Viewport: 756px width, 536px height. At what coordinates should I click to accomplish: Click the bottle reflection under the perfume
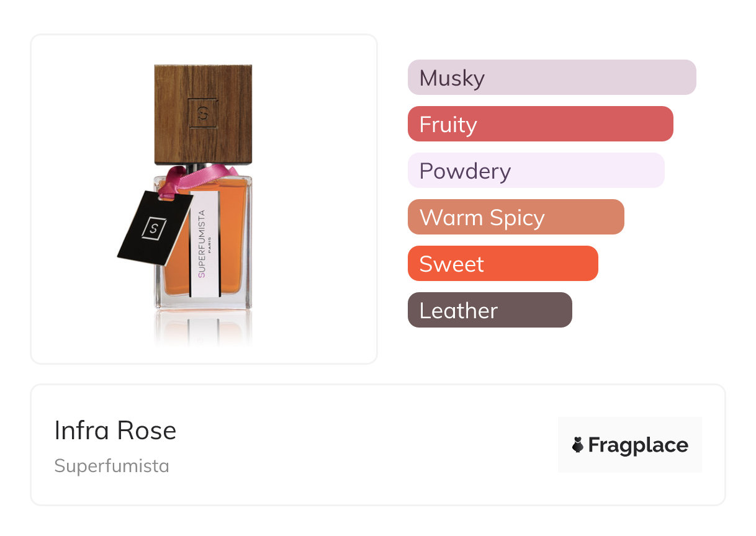[x=203, y=328]
